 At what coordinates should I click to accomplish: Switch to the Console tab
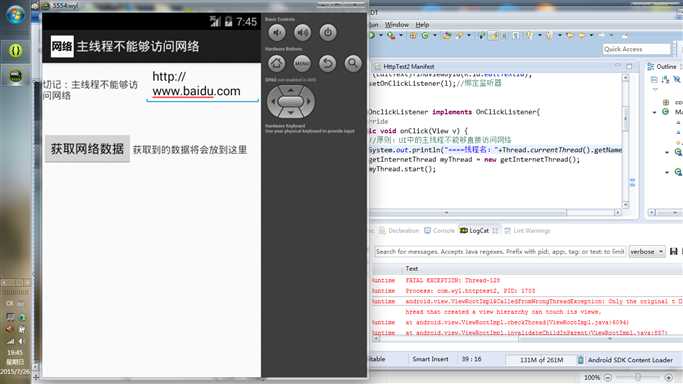pos(440,230)
